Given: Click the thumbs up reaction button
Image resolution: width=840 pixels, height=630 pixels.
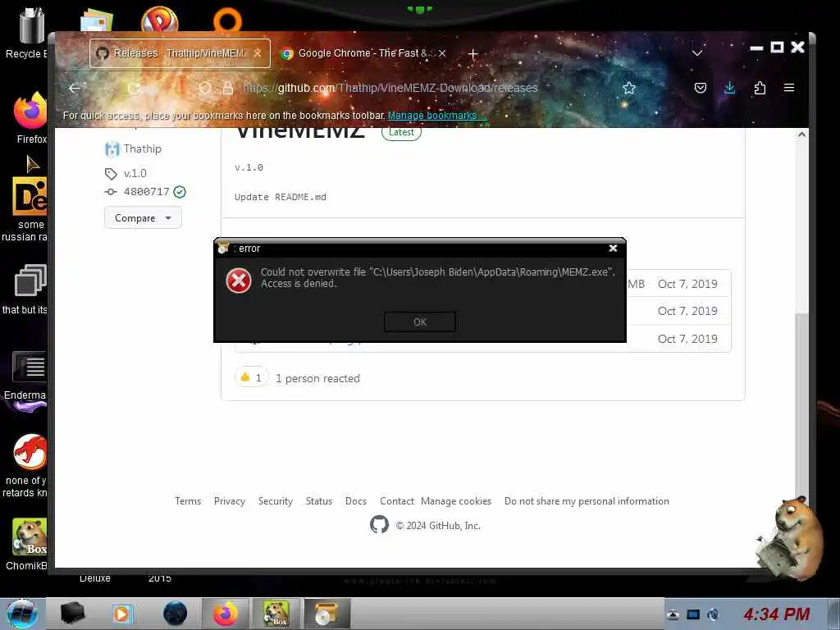Looking at the screenshot, I should (251, 377).
